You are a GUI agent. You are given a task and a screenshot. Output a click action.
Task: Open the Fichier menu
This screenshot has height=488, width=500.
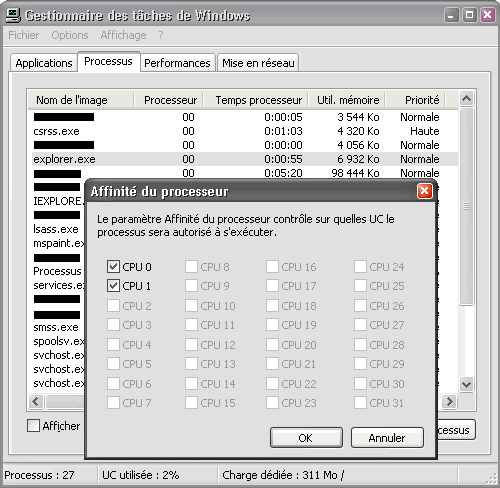pos(24,35)
